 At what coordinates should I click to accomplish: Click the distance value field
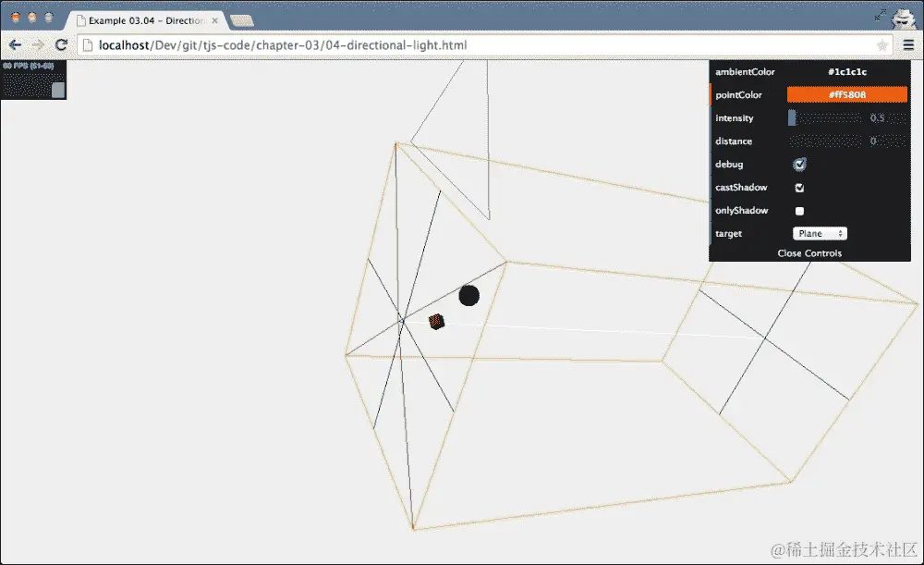click(886, 141)
